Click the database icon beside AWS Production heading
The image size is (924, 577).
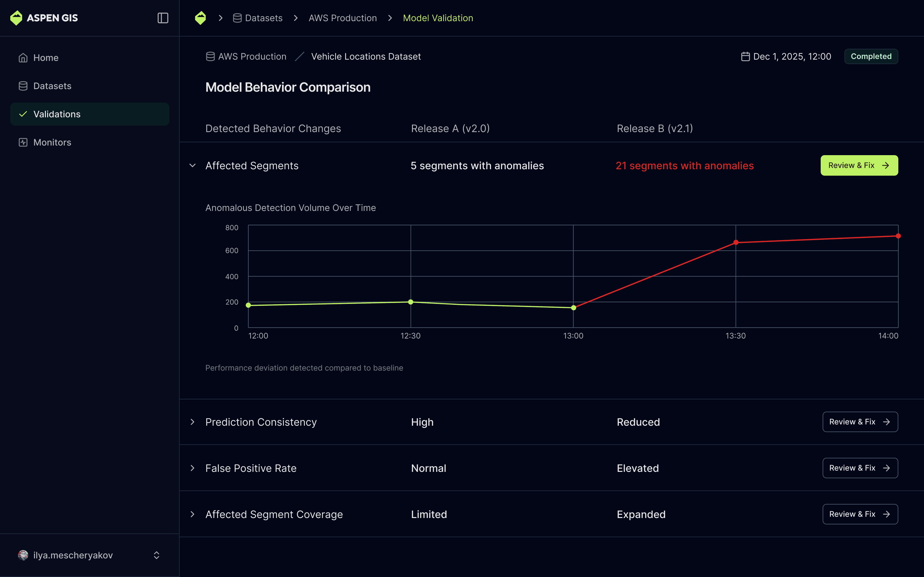click(210, 56)
